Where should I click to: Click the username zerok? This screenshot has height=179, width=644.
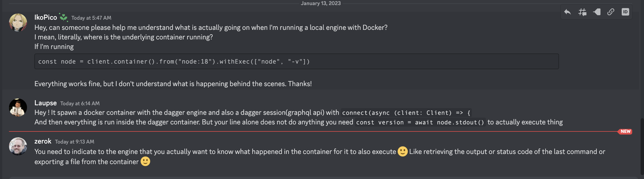coord(42,141)
